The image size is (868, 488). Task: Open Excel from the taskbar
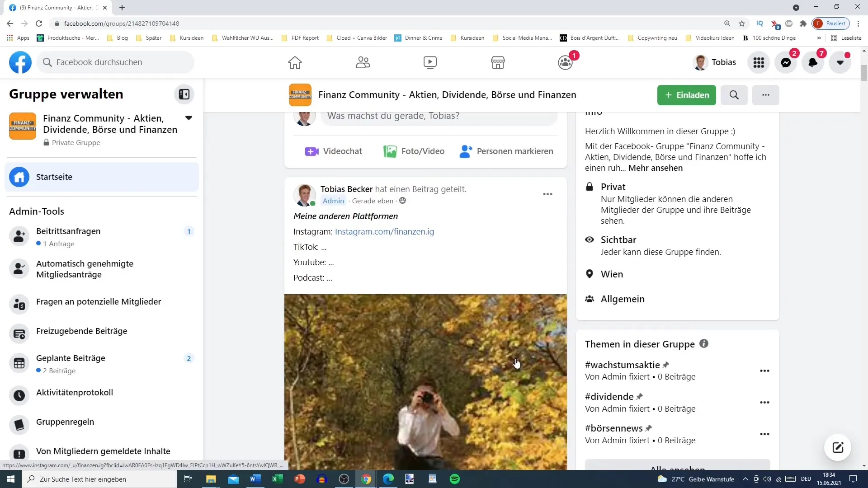277,479
